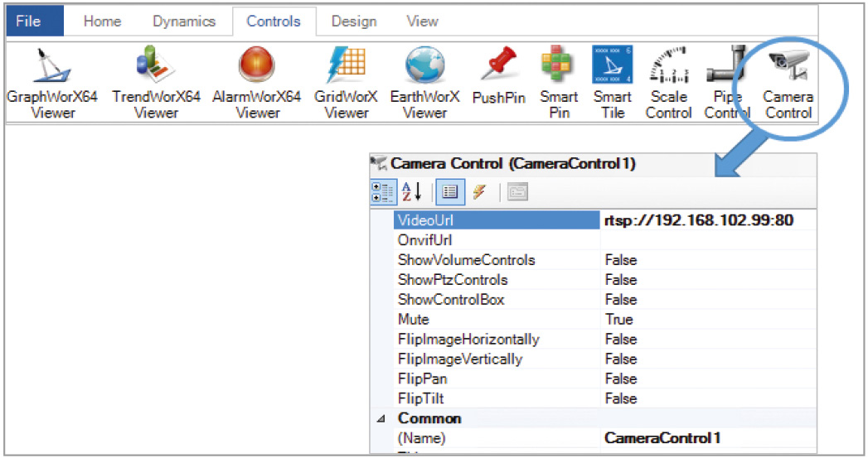Click the disabled Property Pages icon
The image size is (868, 458).
517,192
